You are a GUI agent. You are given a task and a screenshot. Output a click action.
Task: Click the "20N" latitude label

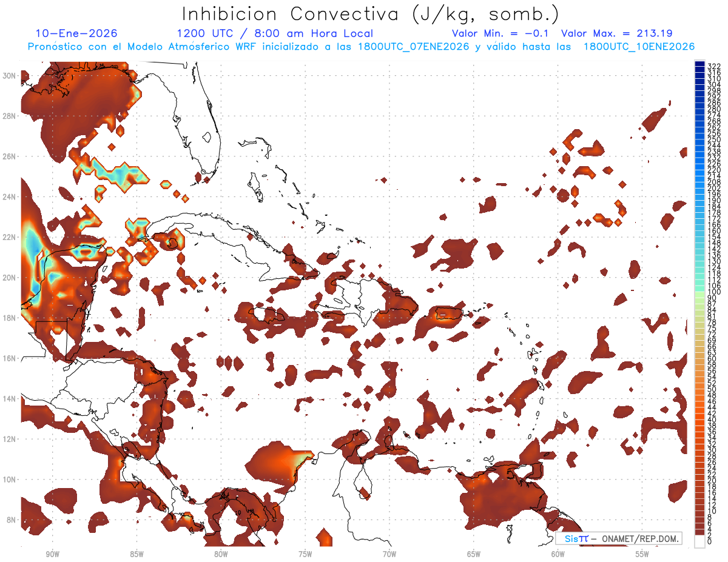point(10,278)
